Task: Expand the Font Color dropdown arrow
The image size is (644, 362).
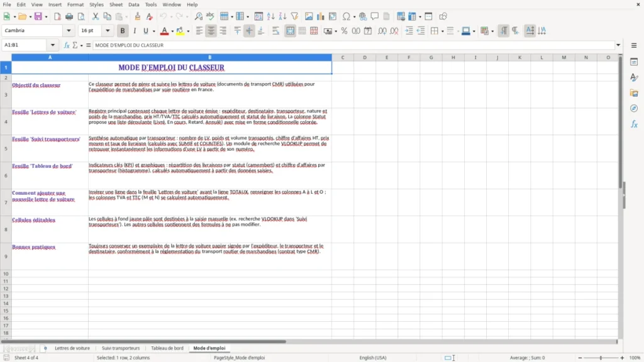Action: click(x=172, y=31)
